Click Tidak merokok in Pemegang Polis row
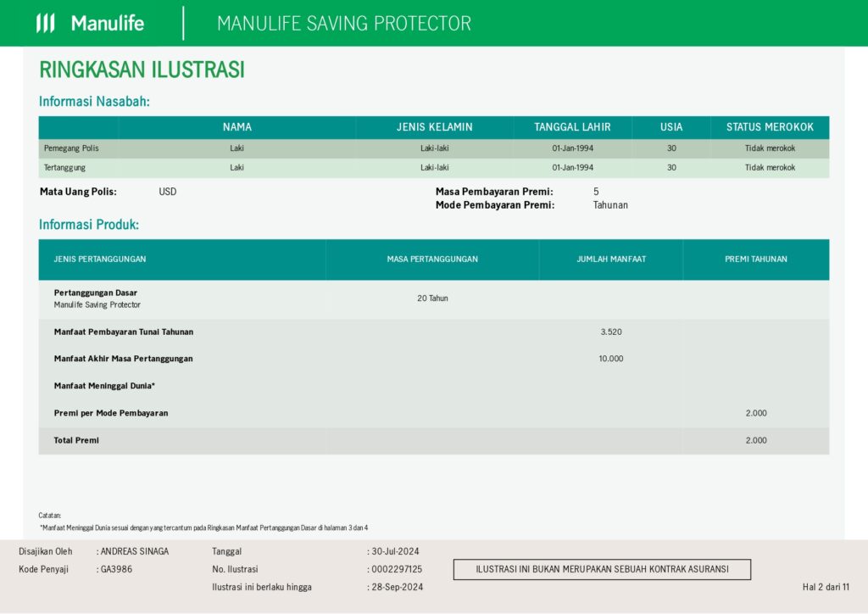The width and height of the screenshot is (868, 614). [770, 148]
